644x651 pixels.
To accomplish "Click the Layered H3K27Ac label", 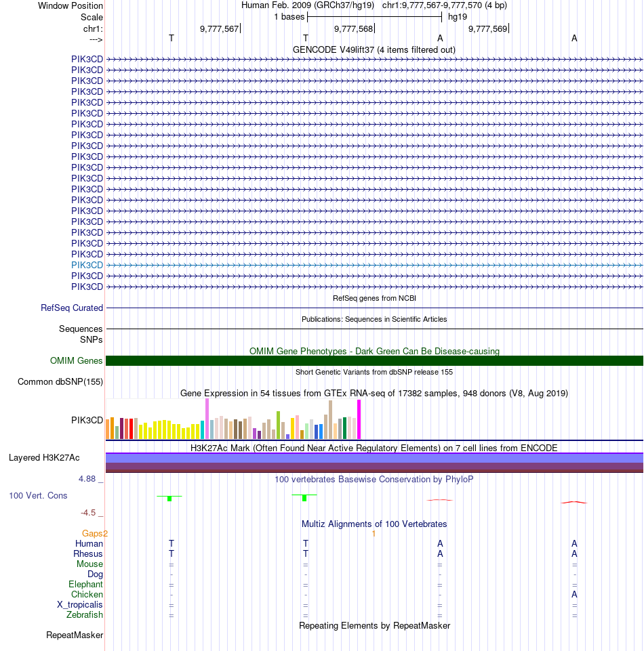I will coord(44,457).
